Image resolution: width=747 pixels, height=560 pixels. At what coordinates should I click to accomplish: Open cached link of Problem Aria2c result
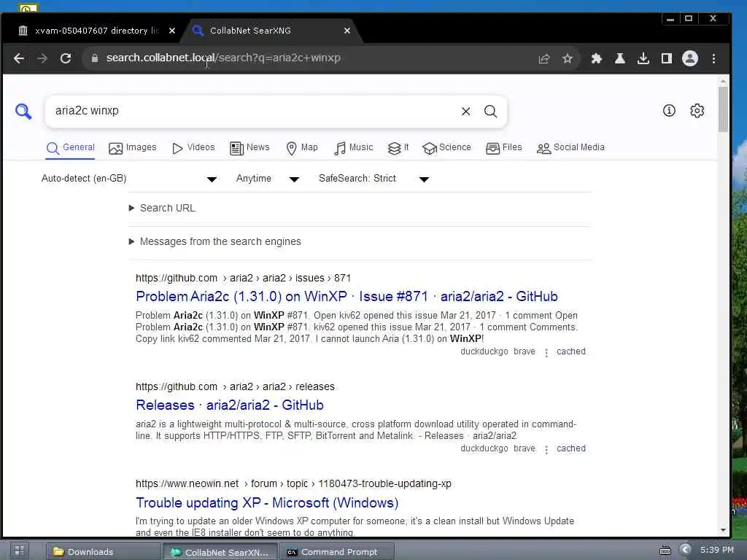[x=570, y=351]
